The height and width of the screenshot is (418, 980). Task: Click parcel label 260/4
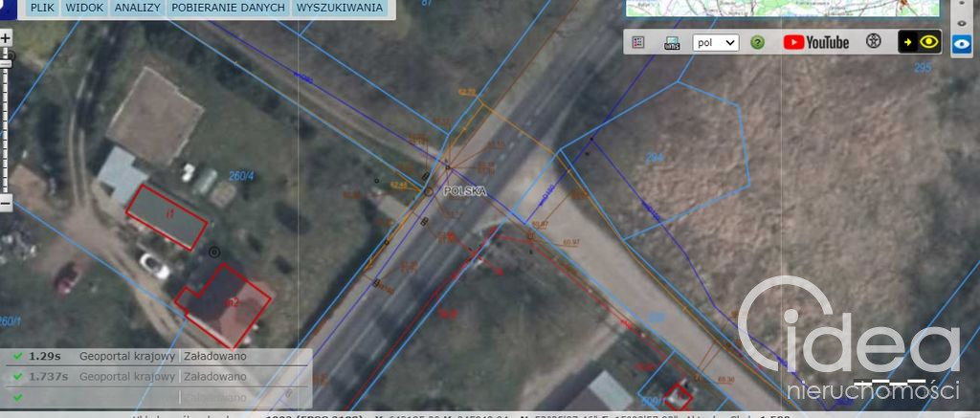[x=239, y=176]
